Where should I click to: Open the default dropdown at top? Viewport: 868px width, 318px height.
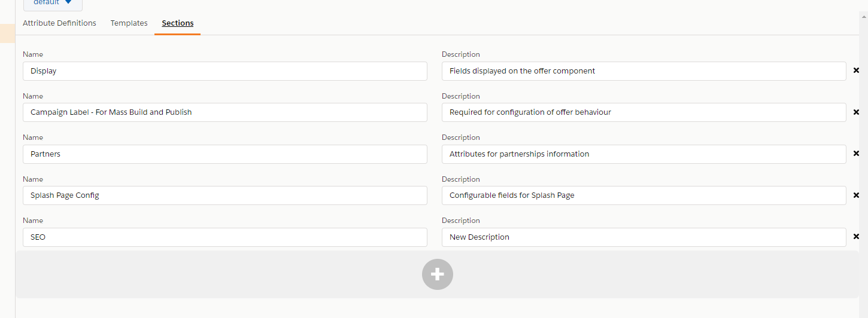(x=53, y=3)
